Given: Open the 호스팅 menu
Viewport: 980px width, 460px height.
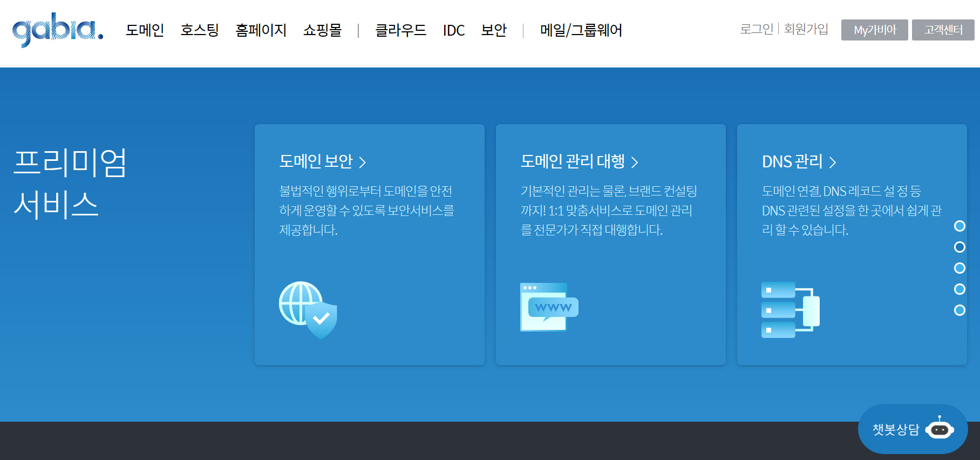Looking at the screenshot, I should [x=200, y=30].
